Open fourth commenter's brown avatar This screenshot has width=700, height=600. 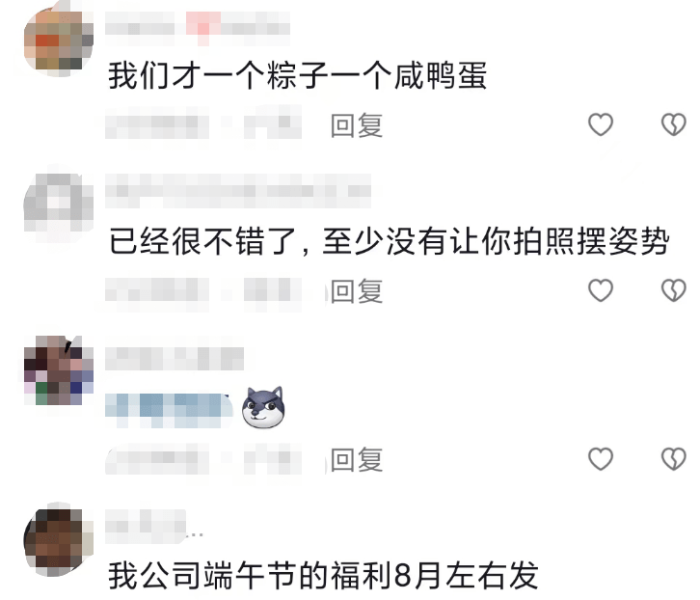pos(59,541)
